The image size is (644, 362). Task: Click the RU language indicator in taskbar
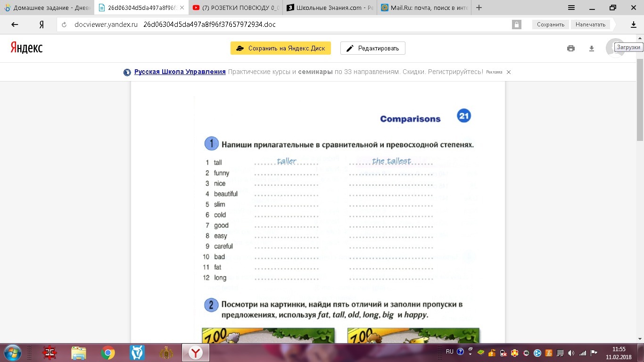point(449,352)
